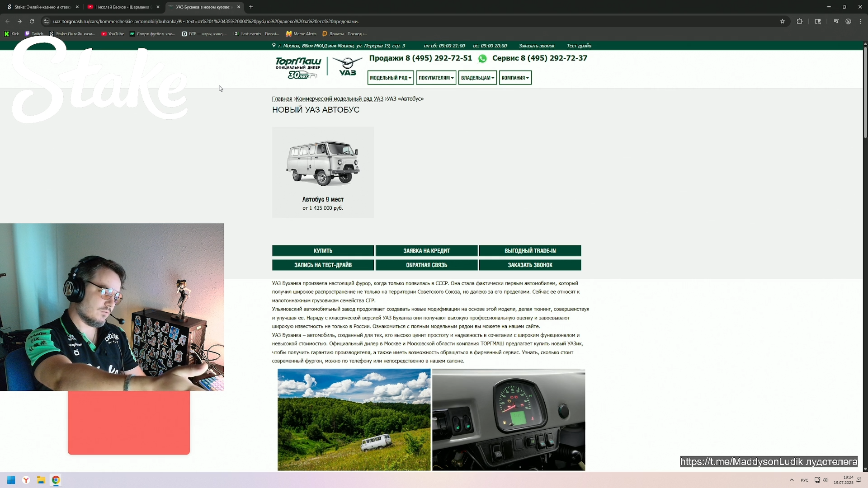The image size is (868, 488).
Task: Open the UAZ van in field photo
Action: [354, 420]
